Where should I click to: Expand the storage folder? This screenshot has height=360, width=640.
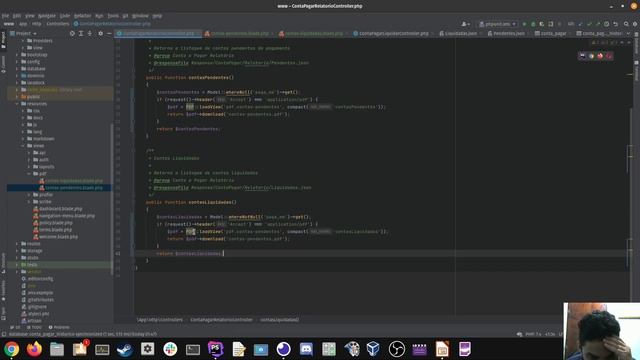(x=17, y=251)
